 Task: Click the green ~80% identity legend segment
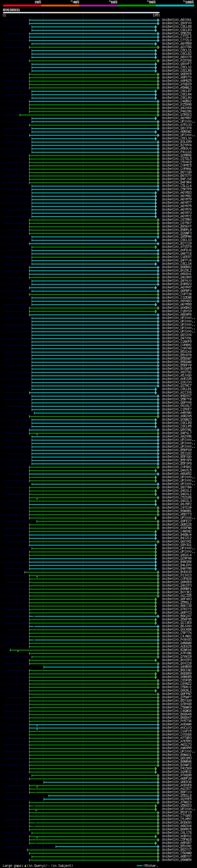[x=137, y=6]
